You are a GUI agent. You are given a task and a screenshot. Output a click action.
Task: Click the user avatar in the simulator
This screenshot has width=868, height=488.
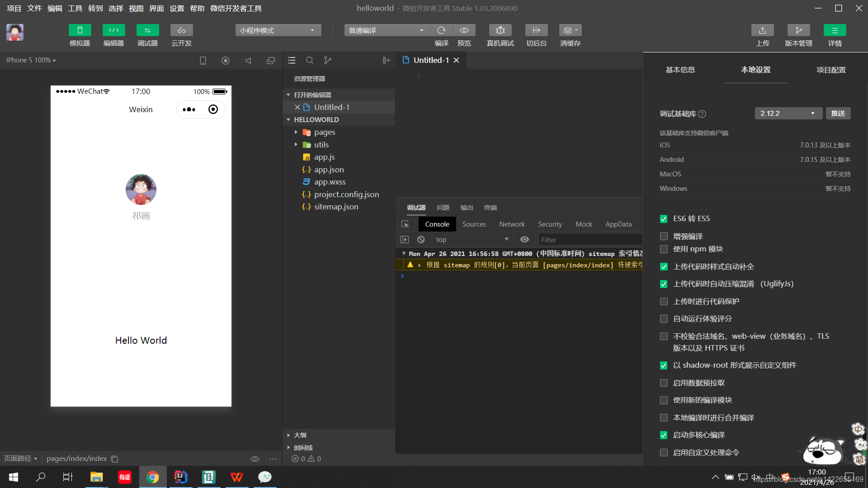[141, 190]
